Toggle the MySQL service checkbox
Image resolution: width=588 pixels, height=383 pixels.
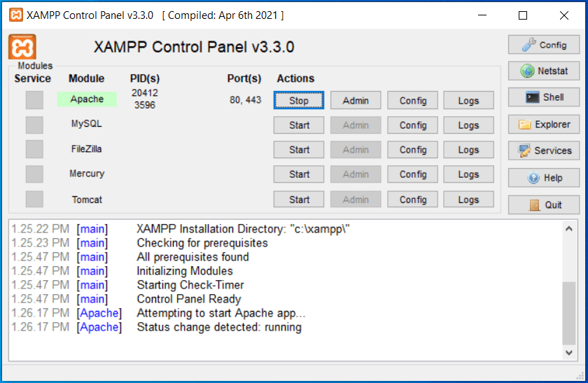[x=34, y=125]
